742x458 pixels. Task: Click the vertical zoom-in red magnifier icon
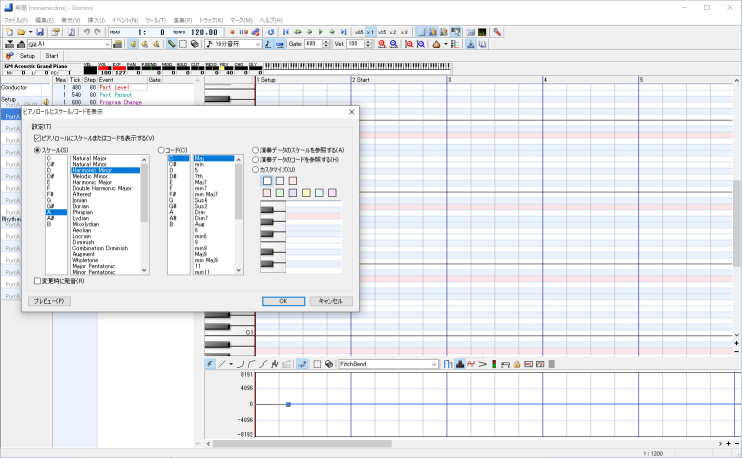[409, 44]
